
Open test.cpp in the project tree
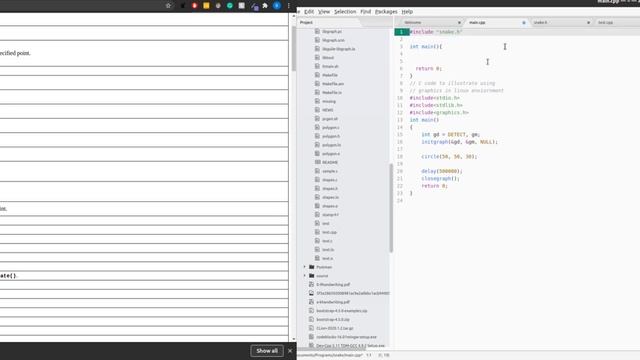(x=329, y=232)
